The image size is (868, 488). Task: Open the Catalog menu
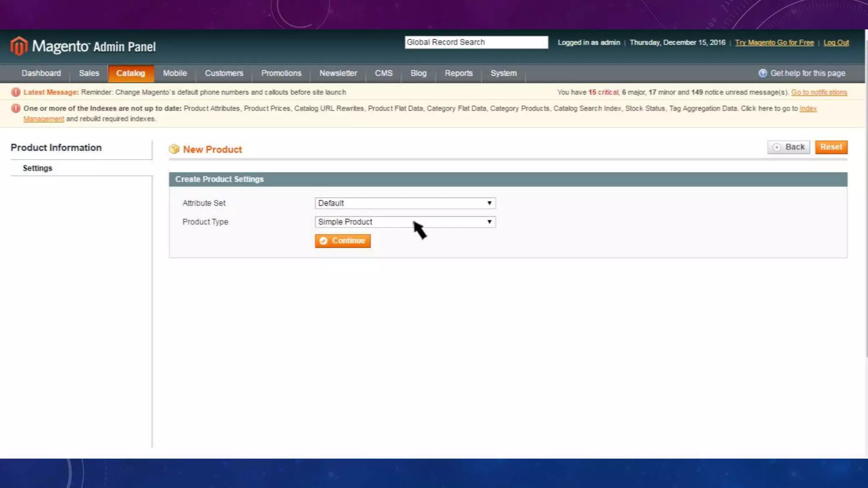tap(131, 73)
